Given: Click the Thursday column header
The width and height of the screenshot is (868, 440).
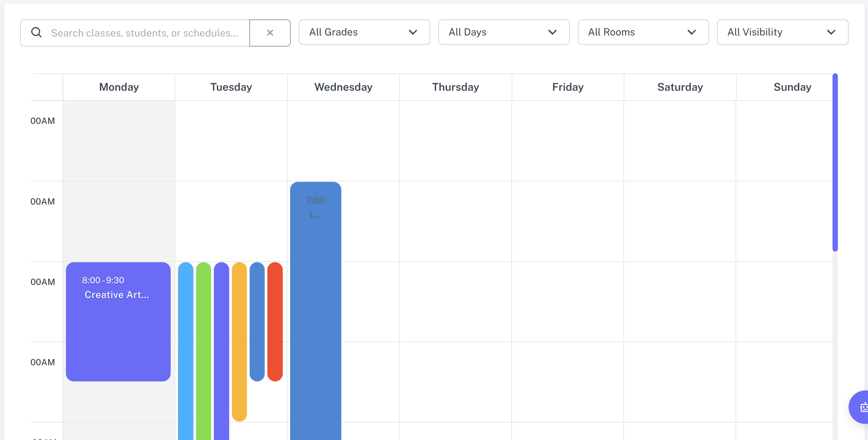Looking at the screenshot, I should 455,87.
